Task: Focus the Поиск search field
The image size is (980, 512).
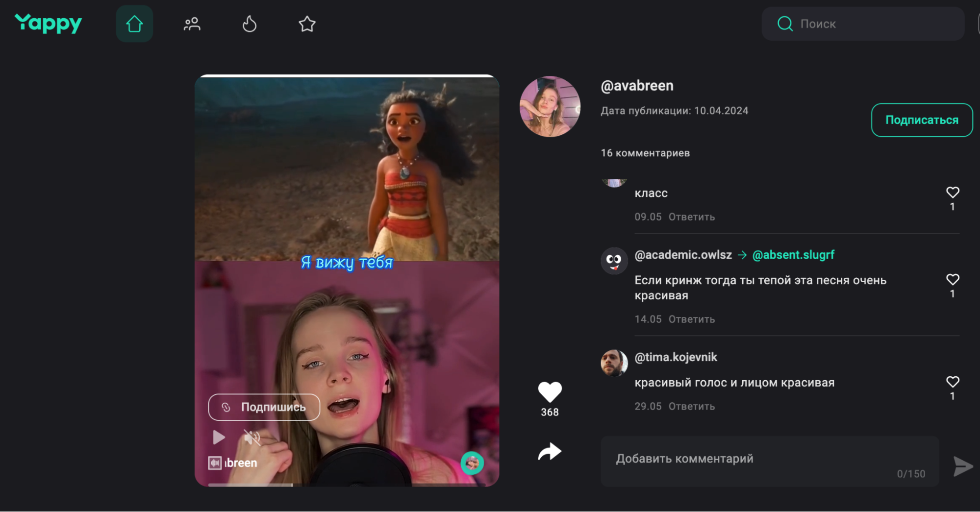Action: [863, 24]
